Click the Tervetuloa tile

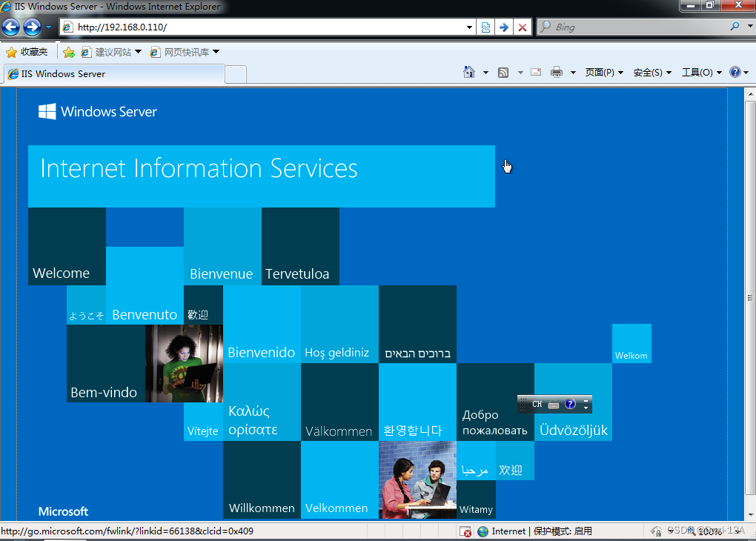[x=300, y=246]
